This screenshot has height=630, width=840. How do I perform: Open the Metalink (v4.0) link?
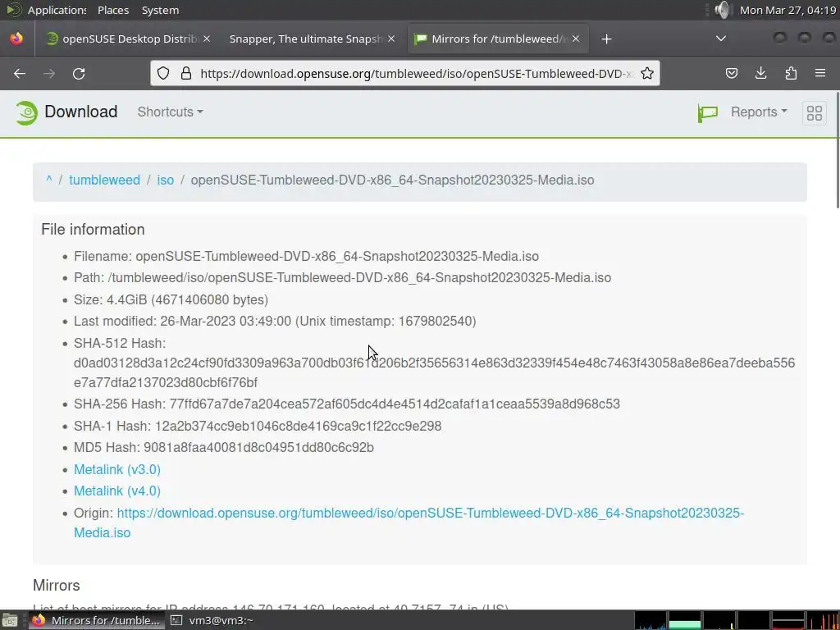tap(117, 491)
